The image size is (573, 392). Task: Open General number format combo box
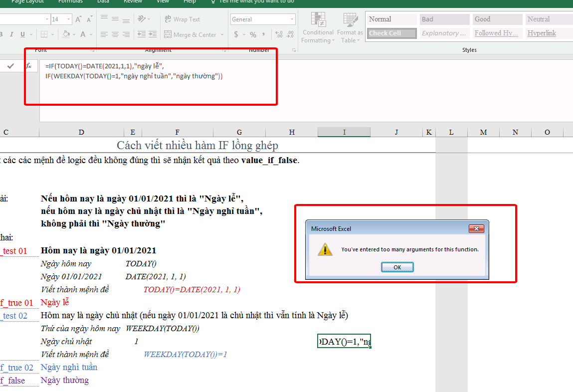pos(262,19)
